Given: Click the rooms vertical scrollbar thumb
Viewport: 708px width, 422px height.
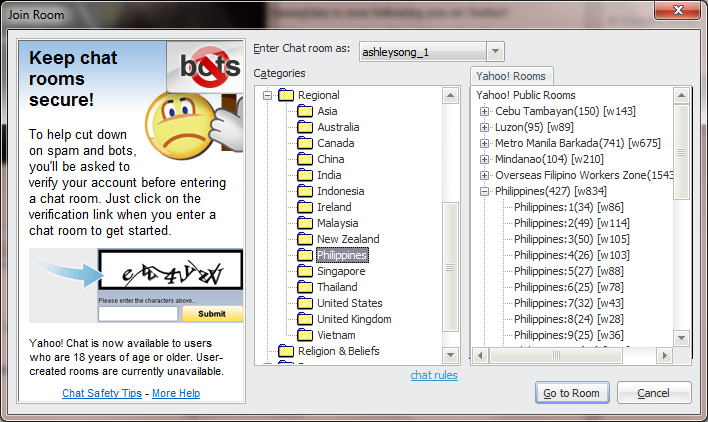Looking at the screenshot, I should pos(681,152).
